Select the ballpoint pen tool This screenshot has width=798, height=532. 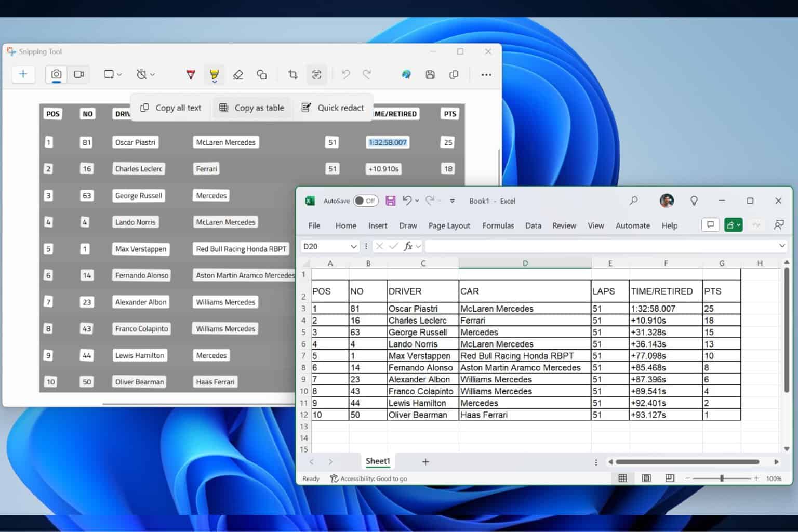[x=191, y=75]
